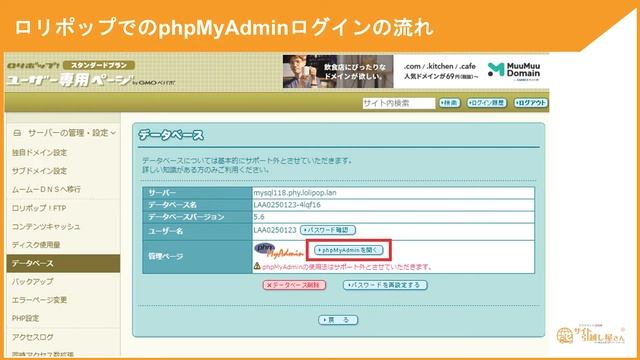Click the red データベース削除 button
This screenshot has width=640, height=360.
tap(294, 285)
